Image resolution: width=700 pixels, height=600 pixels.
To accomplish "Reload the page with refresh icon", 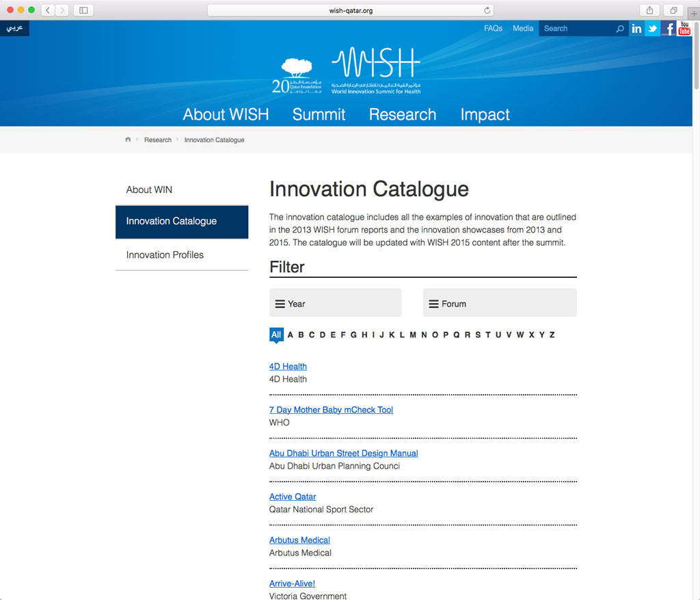I will point(487,10).
